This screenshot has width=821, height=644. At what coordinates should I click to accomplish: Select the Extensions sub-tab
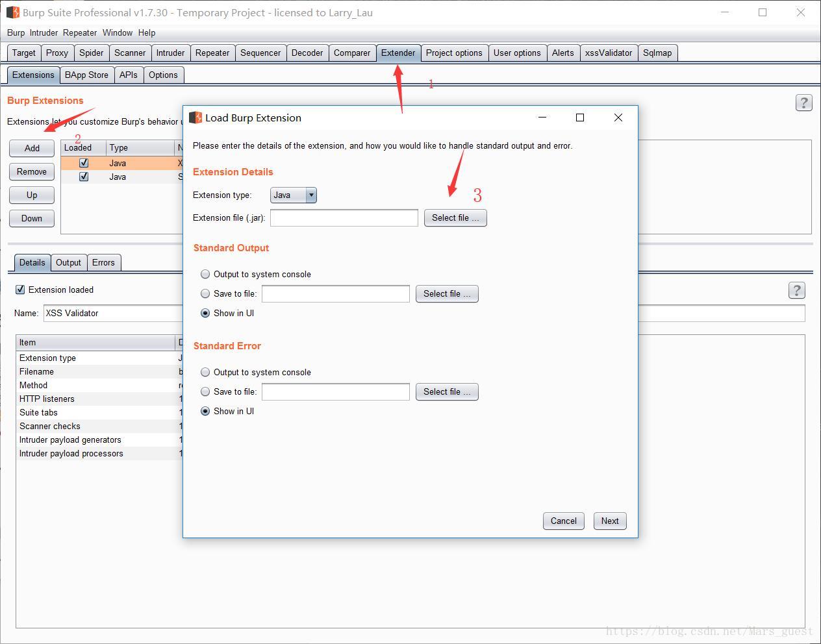point(33,75)
